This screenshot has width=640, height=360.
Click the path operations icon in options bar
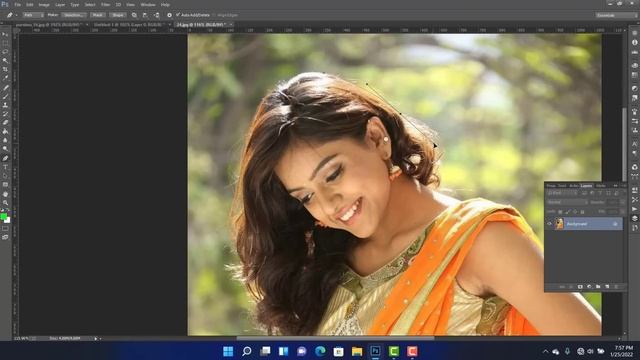point(134,15)
